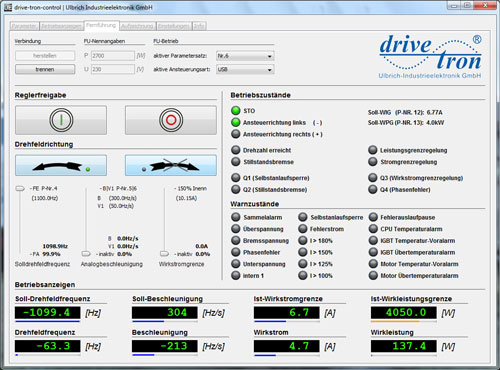The width and height of the screenshot is (500, 370).
Task: Click the P nominal power field
Action: (x=113, y=56)
